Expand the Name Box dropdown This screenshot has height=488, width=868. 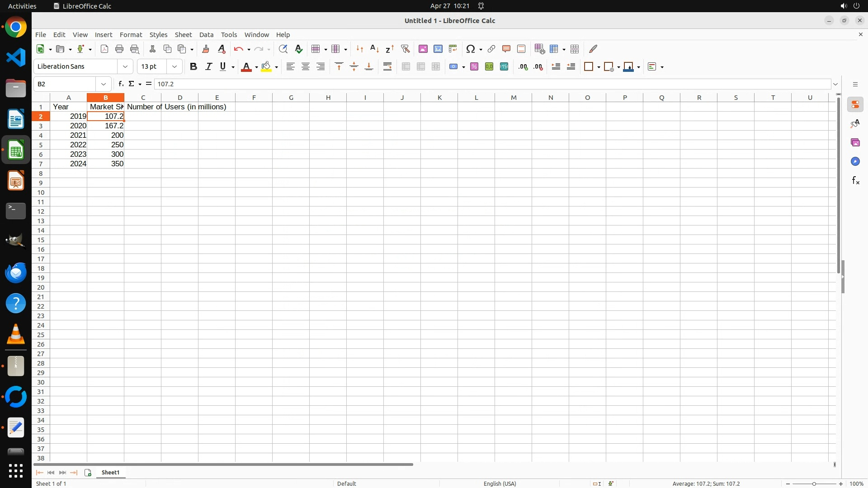(104, 84)
